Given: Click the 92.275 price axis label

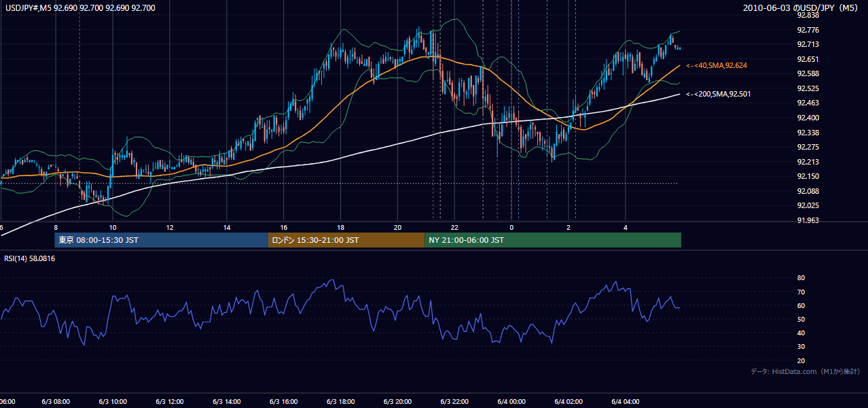Looking at the screenshot, I should [x=808, y=147].
